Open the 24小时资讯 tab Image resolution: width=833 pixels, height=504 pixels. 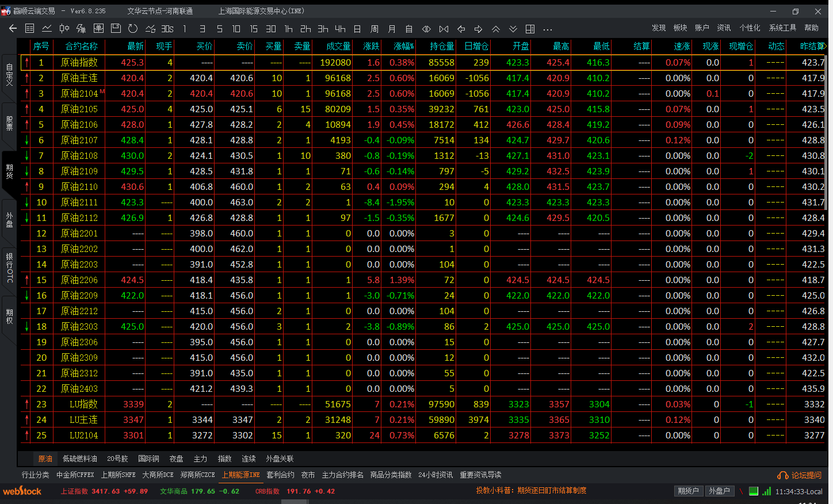pyautogui.click(x=435, y=475)
